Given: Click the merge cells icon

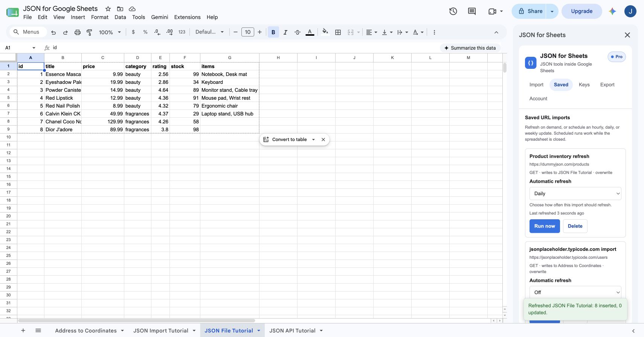Looking at the screenshot, I should click(351, 32).
